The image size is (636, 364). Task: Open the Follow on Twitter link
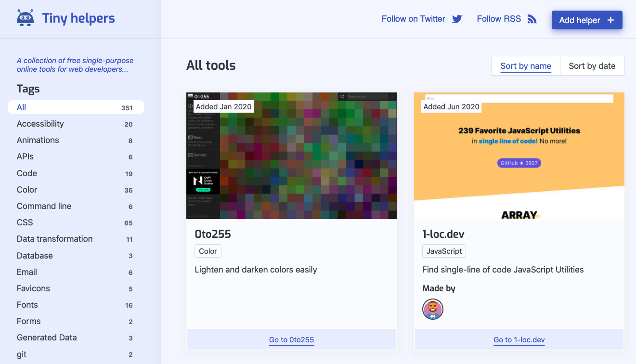[413, 19]
